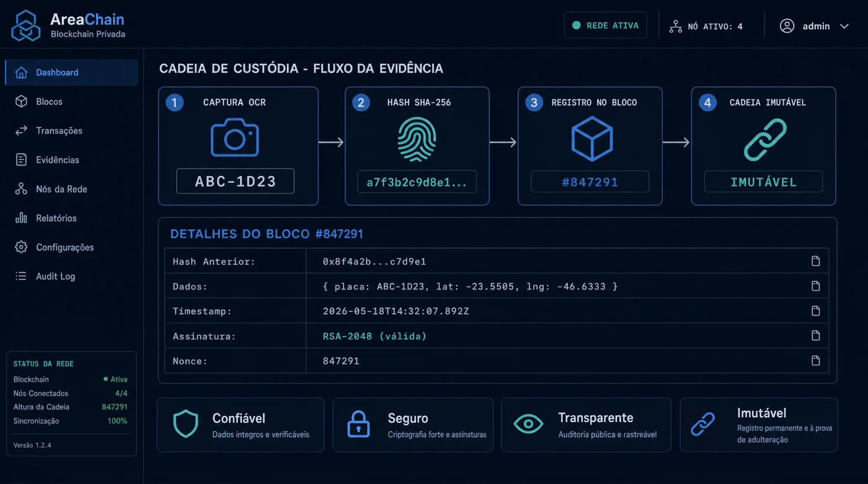The height and width of the screenshot is (484, 868).
Task: Click the timestamp 2026-05-18T14:32:07.892Z
Action: 396,311
